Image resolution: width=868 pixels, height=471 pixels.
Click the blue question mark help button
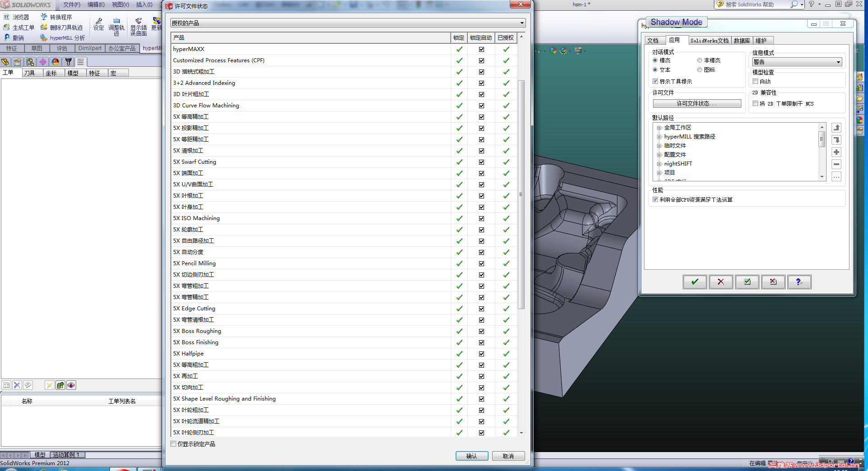[799, 282]
